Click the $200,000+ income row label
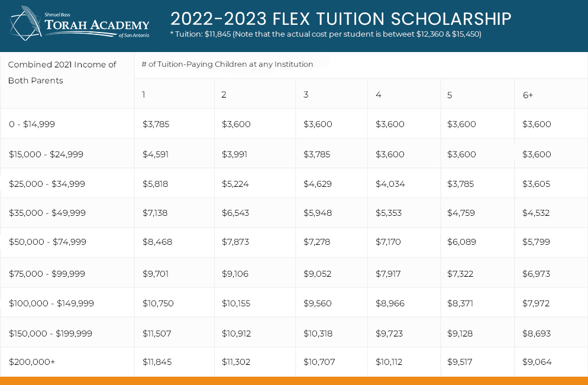The width and height of the screenshot is (588, 385). click(x=32, y=362)
